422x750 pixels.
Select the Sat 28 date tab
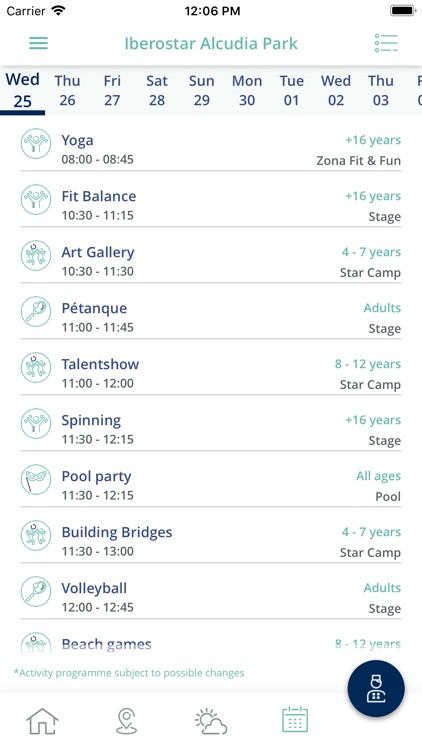click(x=157, y=90)
